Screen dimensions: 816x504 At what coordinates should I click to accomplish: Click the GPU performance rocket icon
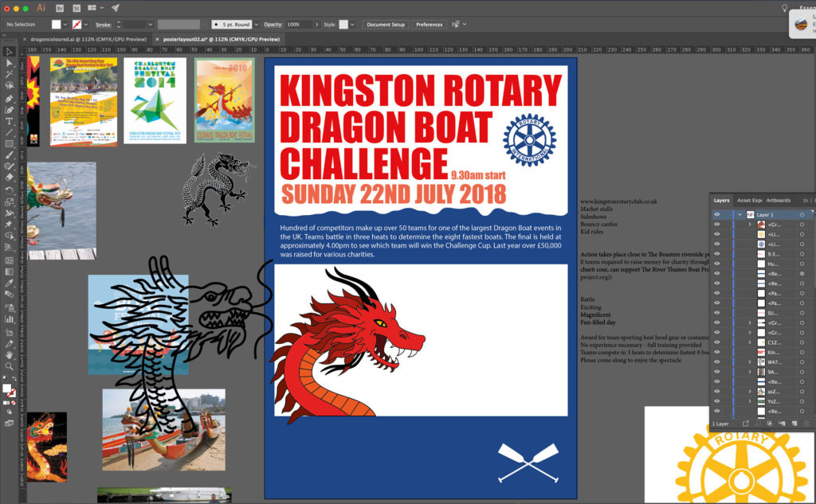tap(116, 8)
